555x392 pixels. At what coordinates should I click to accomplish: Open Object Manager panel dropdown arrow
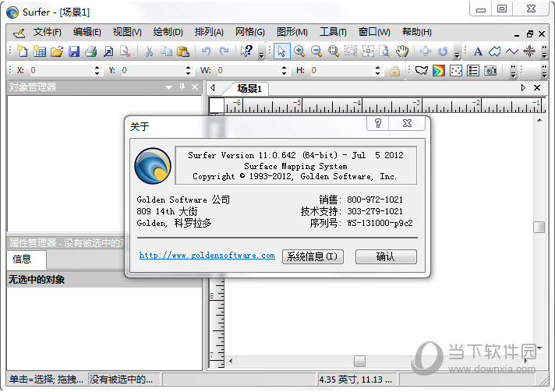[168, 87]
